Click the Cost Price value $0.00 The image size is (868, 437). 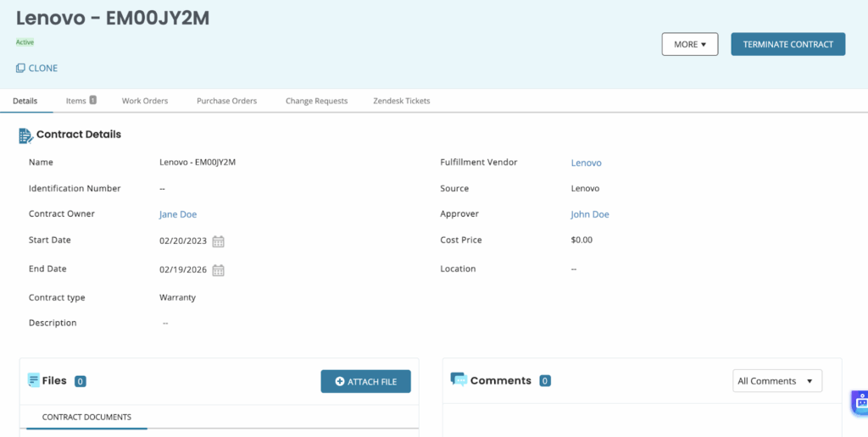[x=581, y=240]
